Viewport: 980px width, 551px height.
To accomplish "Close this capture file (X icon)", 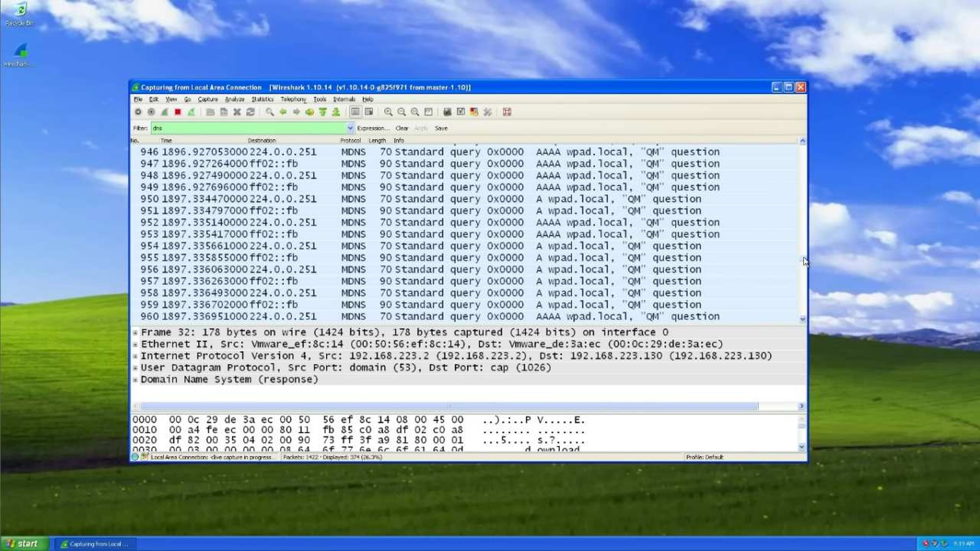I will coord(237,112).
